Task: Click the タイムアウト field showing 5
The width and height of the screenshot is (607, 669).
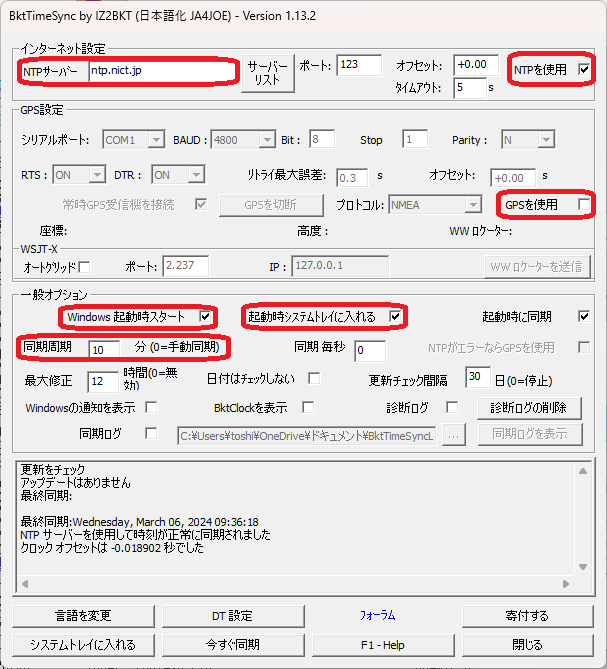Action: (470, 87)
